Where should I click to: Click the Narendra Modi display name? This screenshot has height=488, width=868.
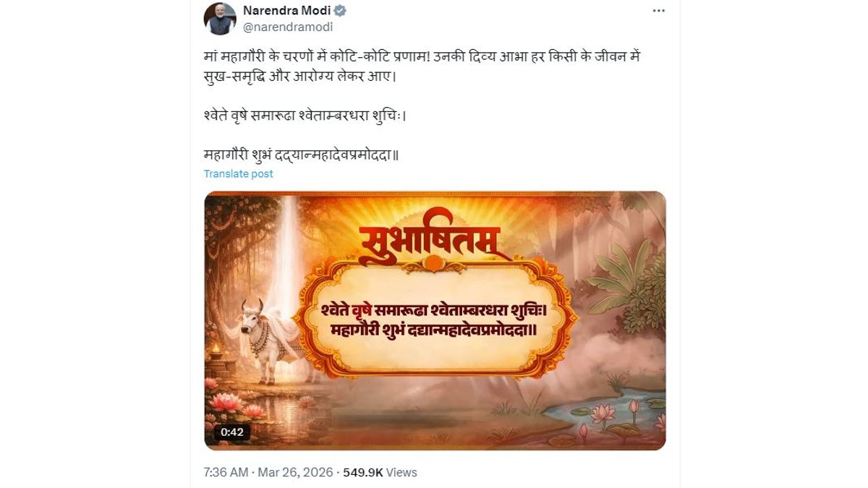coord(286,10)
